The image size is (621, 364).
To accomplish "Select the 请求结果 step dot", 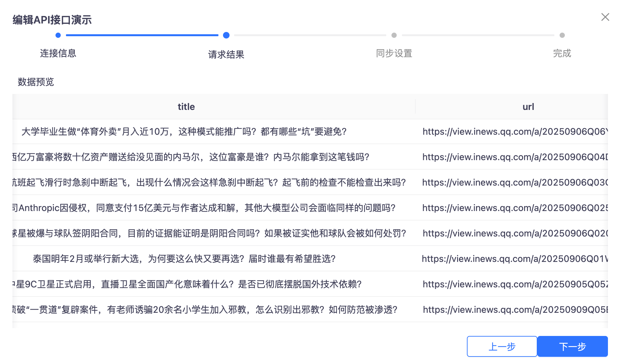I will (226, 35).
